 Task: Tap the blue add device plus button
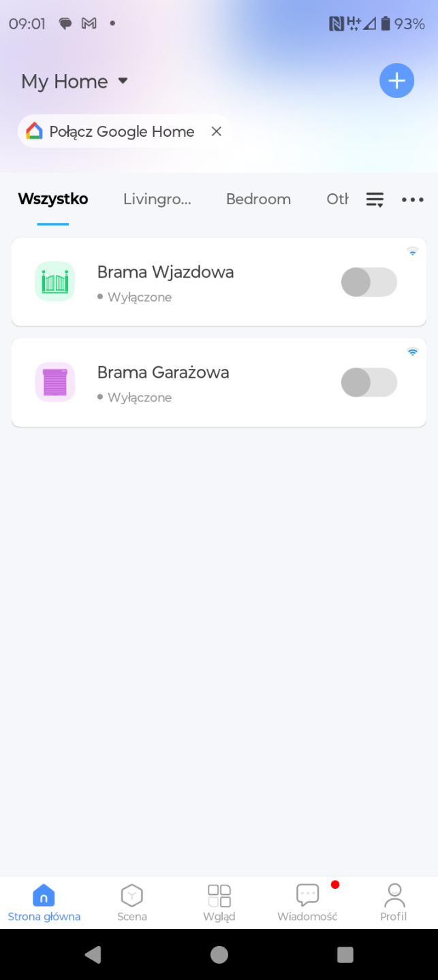(x=396, y=81)
